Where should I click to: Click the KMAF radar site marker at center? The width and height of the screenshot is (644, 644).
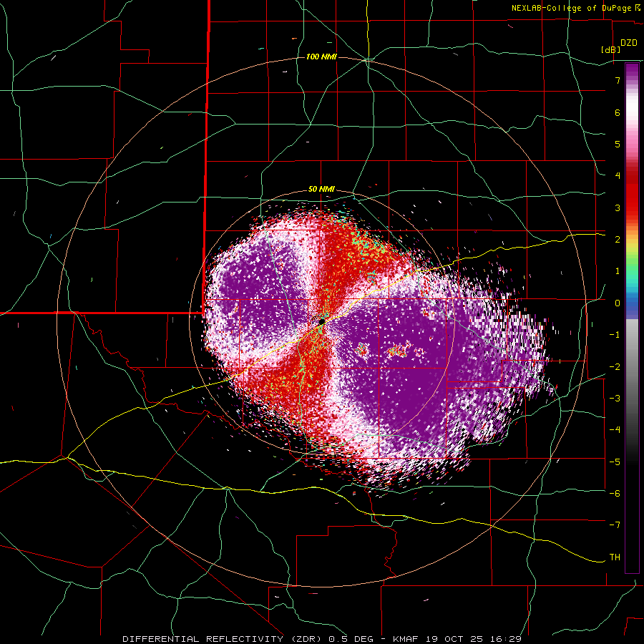(322, 321)
